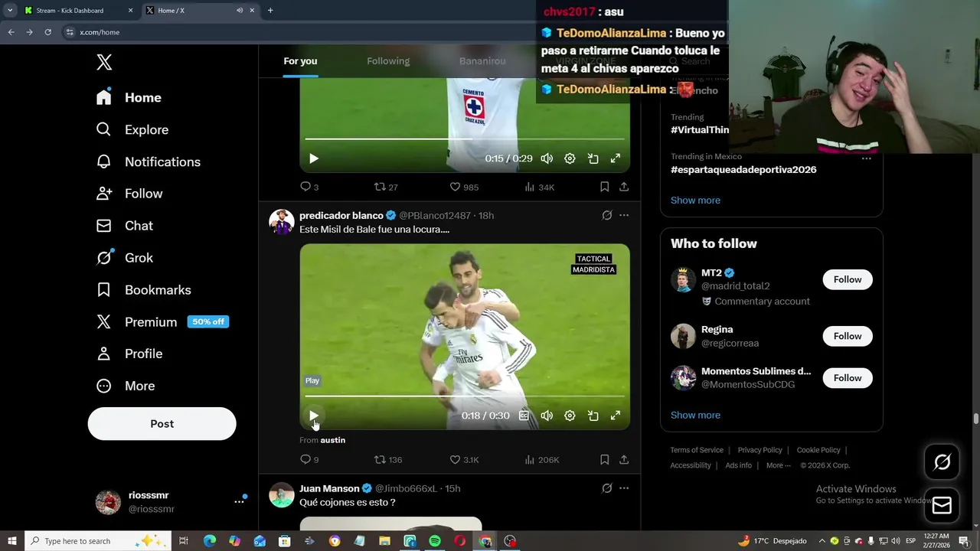The image size is (980, 551).
Task: Open more options on Juan Manson post
Action: tap(624, 488)
